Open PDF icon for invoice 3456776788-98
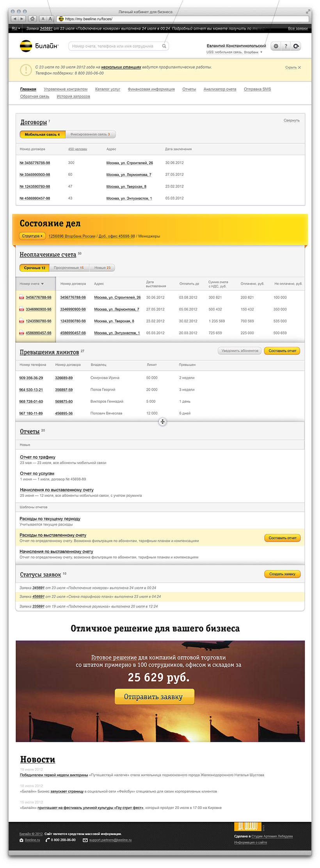The width and height of the screenshot is (320, 868). (22, 298)
